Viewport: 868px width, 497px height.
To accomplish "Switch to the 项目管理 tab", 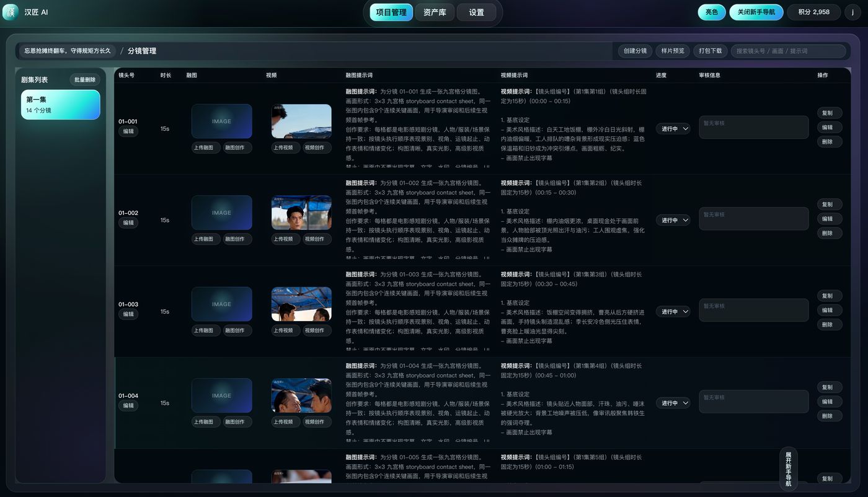I will click(x=391, y=12).
